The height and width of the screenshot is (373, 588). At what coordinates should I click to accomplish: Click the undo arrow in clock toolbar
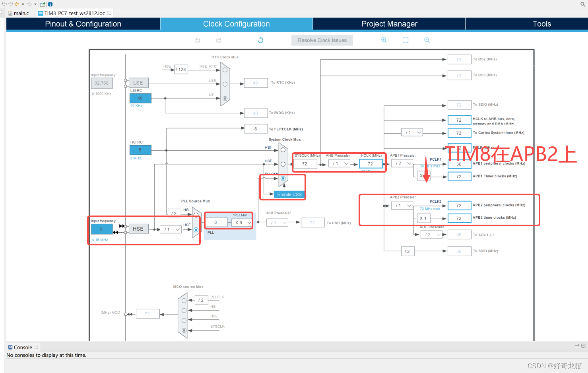(x=198, y=40)
